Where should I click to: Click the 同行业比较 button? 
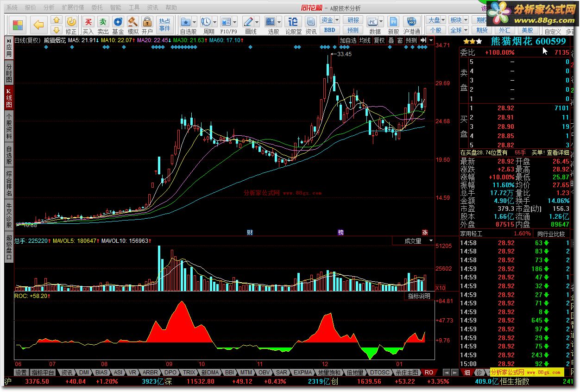pyautogui.click(x=551, y=234)
